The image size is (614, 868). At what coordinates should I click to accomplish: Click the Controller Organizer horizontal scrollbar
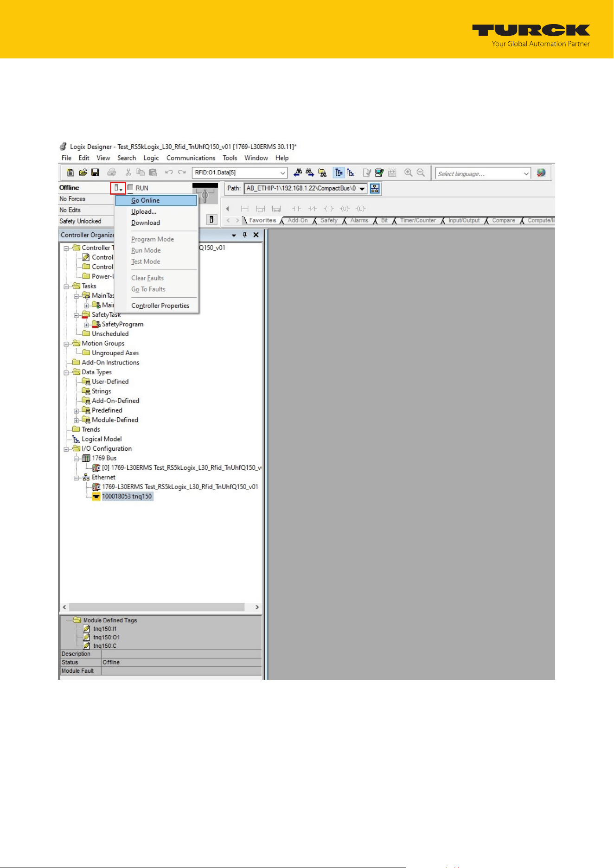click(x=160, y=607)
